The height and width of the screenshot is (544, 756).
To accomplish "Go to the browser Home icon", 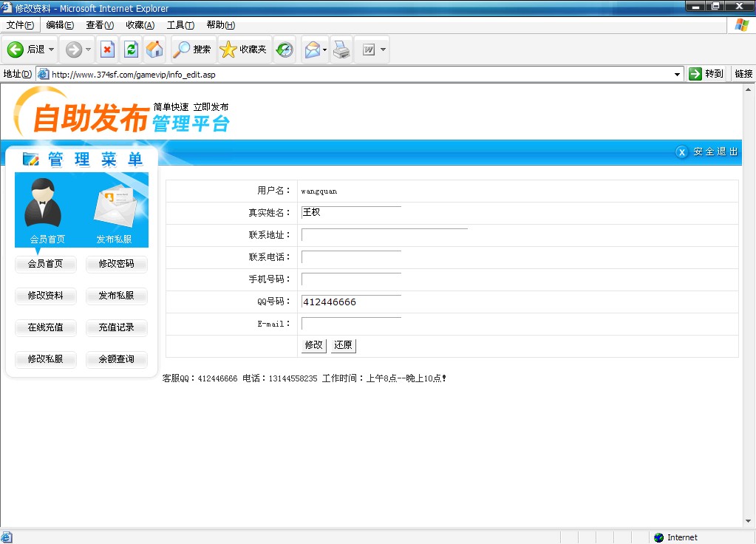I will (x=154, y=50).
